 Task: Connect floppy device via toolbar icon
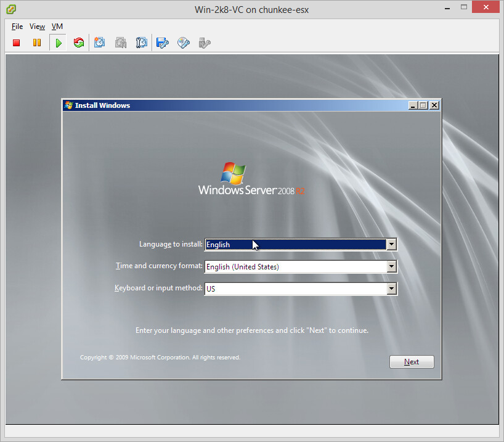[163, 43]
